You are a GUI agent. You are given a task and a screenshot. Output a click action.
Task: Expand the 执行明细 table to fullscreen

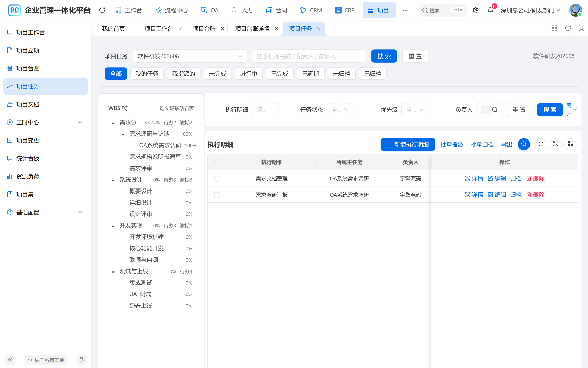pos(556,144)
